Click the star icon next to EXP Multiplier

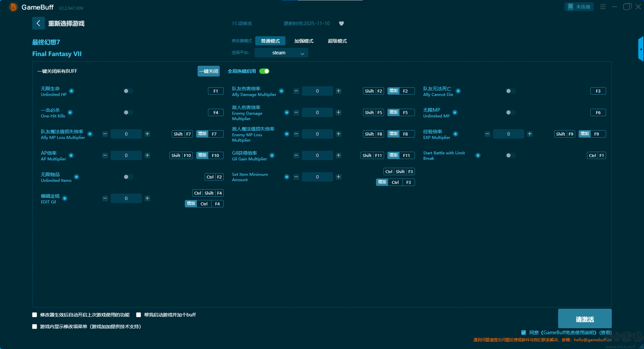[x=455, y=134]
